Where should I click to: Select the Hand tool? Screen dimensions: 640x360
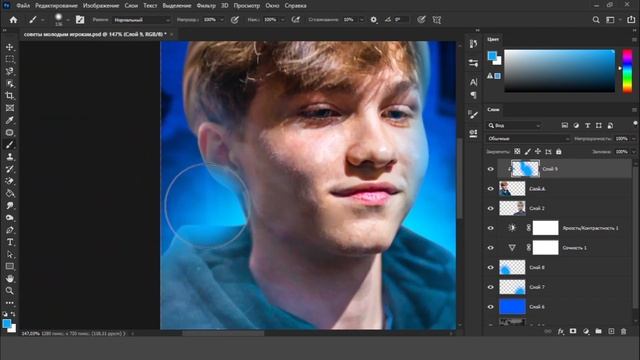[9, 279]
